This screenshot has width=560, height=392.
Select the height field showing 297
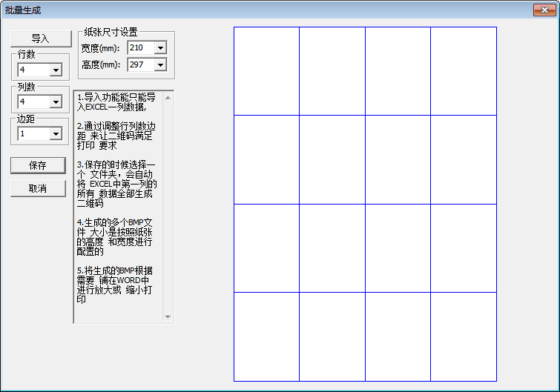point(140,65)
